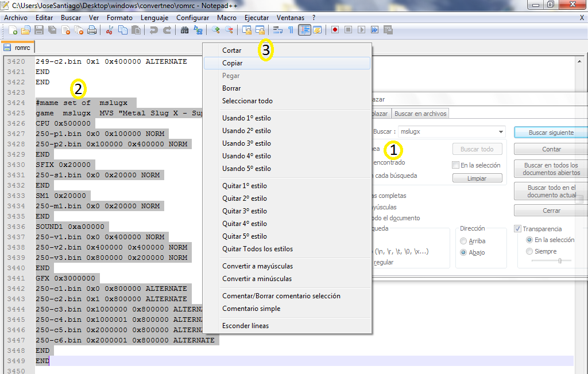Adjust the transparency slider handle

click(x=559, y=260)
